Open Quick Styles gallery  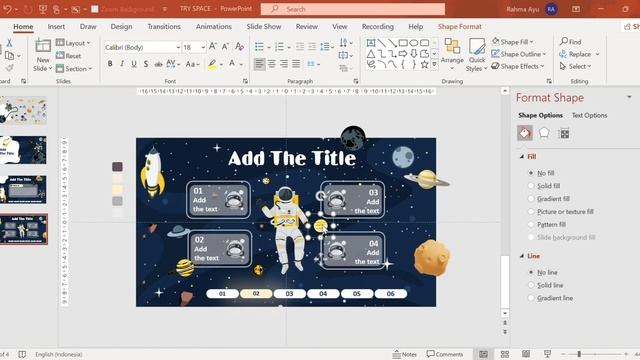point(476,54)
